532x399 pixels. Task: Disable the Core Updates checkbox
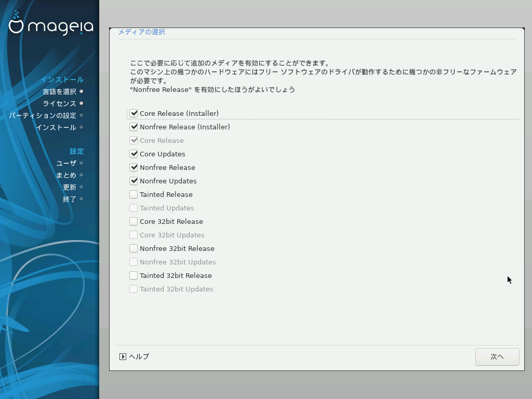click(x=134, y=154)
